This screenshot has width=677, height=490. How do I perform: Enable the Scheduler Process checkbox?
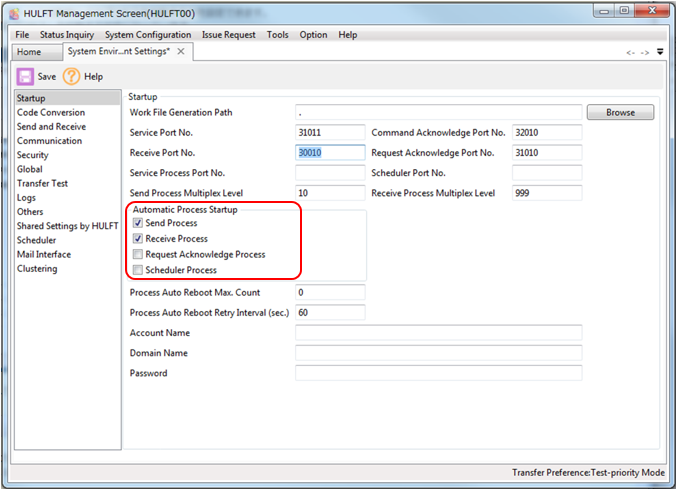point(138,270)
